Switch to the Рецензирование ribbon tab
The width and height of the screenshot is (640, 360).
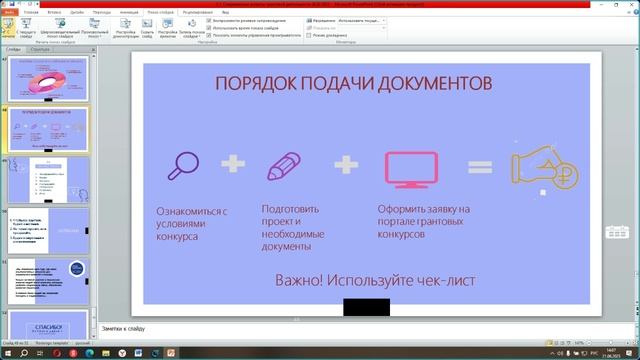[198, 12]
